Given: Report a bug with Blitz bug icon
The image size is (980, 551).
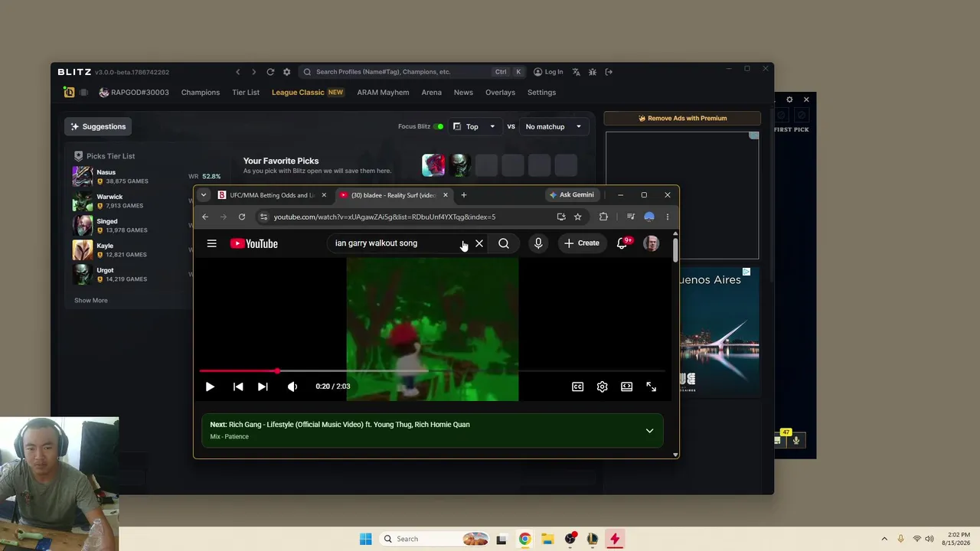Looking at the screenshot, I should coord(593,72).
